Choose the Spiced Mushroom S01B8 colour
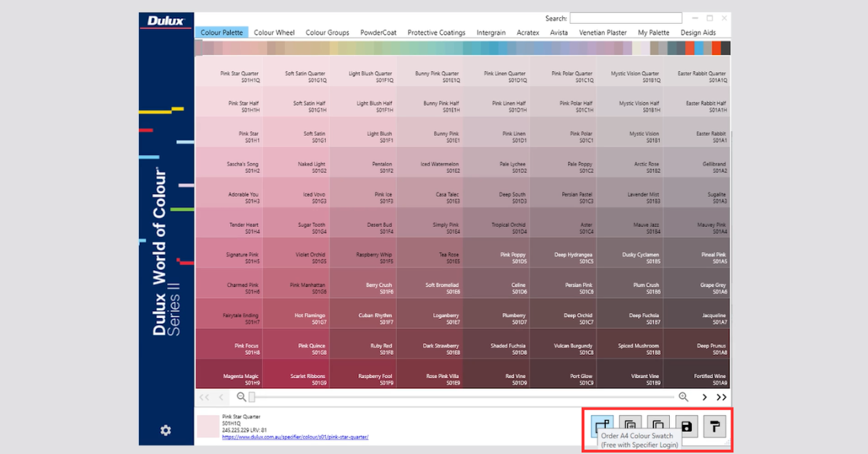Screen dimensions: 868x454 630,344
